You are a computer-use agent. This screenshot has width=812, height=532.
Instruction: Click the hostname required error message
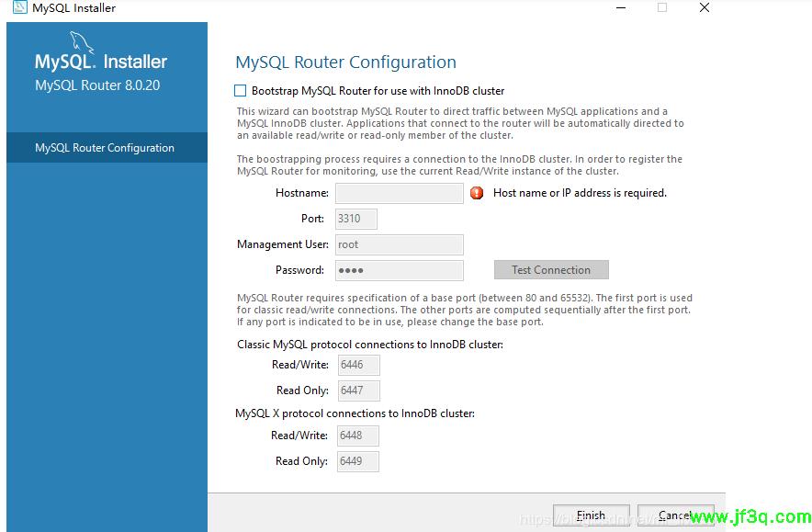(x=580, y=193)
